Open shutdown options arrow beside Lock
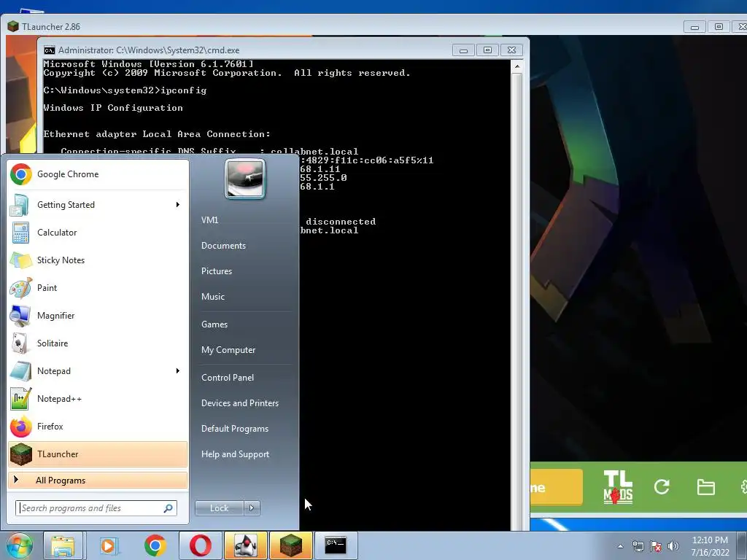 click(x=252, y=508)
